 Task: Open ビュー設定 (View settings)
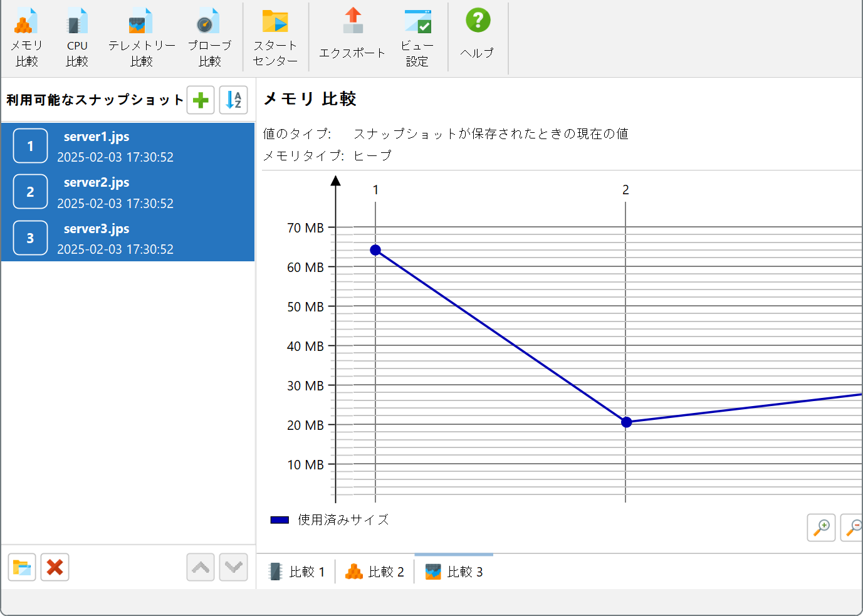coord(417,38)
